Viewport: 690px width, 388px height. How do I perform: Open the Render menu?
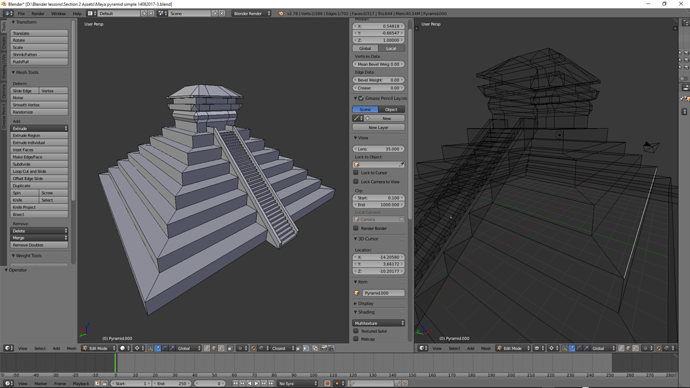coord(38,14)
